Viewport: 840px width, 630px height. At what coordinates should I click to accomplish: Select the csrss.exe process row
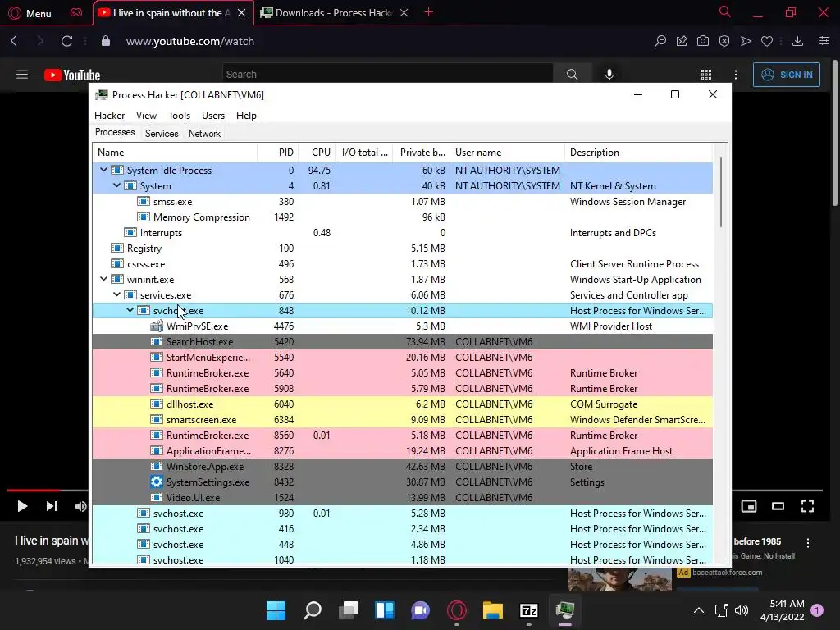click(x=402, y=263)
